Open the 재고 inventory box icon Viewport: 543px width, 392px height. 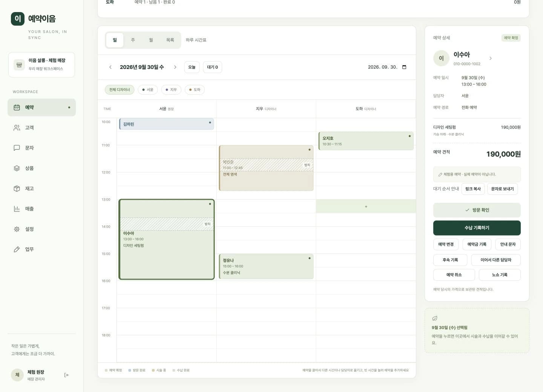(x=17, y=188)
